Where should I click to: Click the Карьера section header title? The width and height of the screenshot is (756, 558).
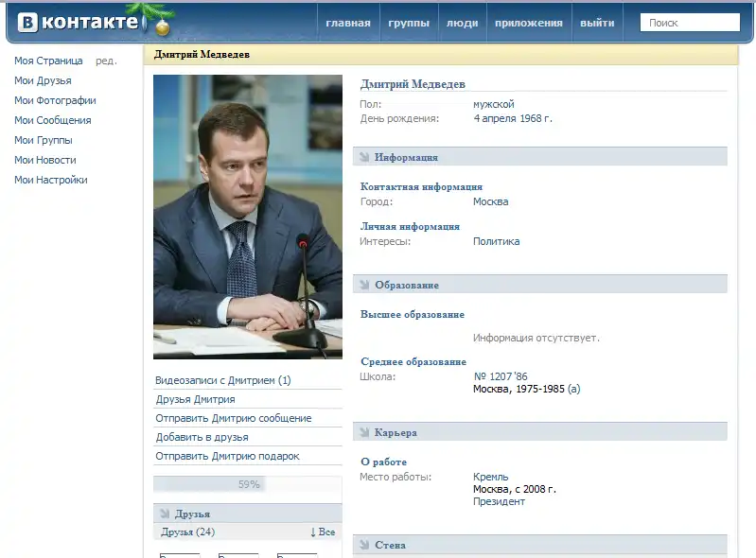click(396, 432)
